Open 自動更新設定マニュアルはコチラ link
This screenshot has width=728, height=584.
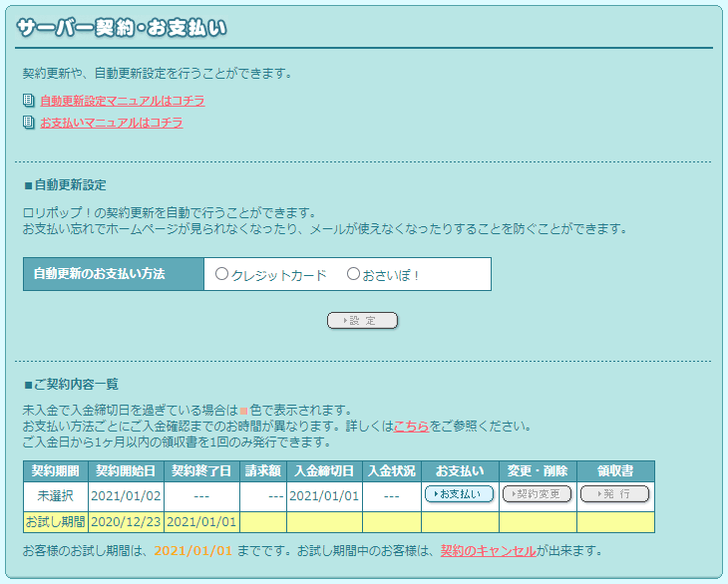point(123,101)
